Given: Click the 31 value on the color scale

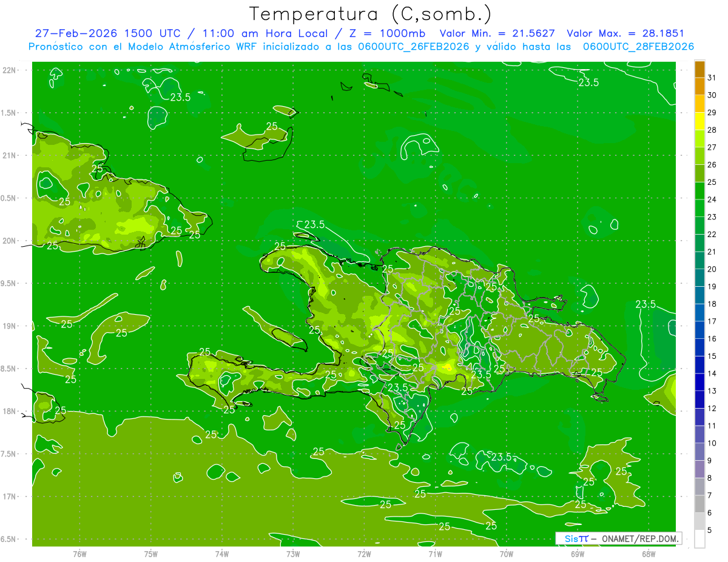Looking at the screenshot, I should click(x=712, y=78).
